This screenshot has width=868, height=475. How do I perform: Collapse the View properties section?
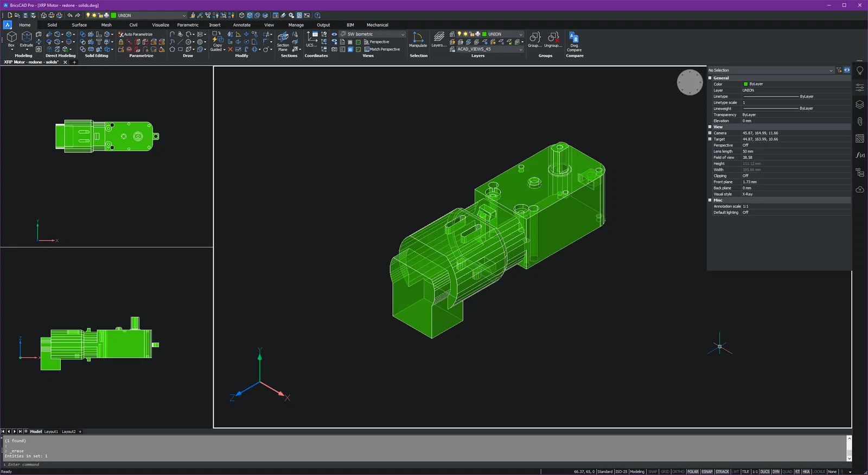[710, 127]
